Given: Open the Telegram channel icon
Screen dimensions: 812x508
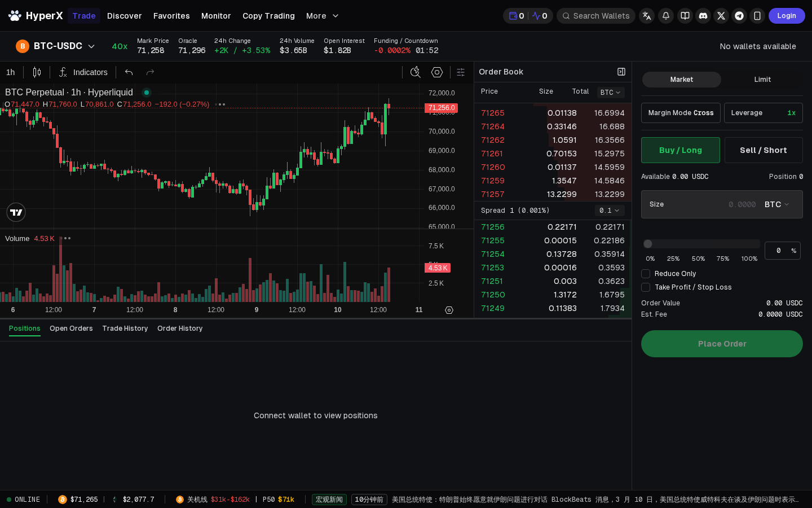Looking at the screenshot, I should (x=739, y=16).
